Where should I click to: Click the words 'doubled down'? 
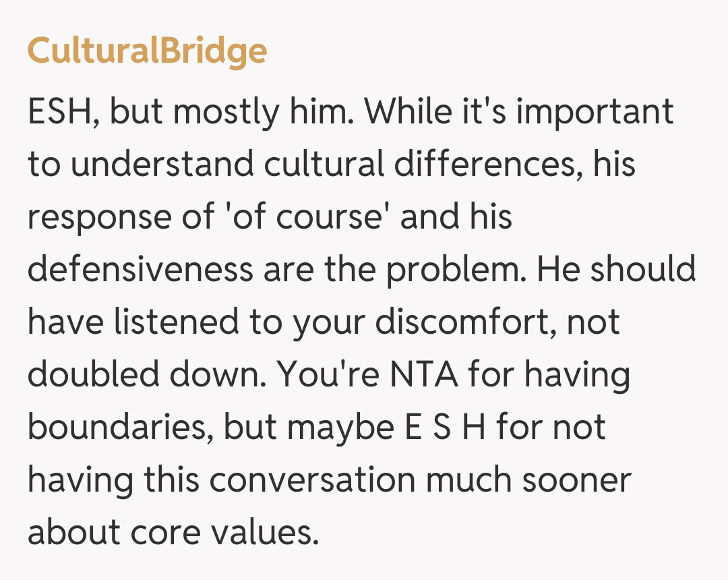[x=144, y=375]
